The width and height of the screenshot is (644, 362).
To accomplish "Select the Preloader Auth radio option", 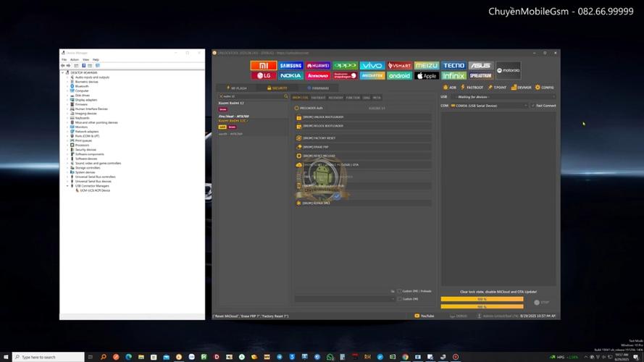I will click(296, 109).
